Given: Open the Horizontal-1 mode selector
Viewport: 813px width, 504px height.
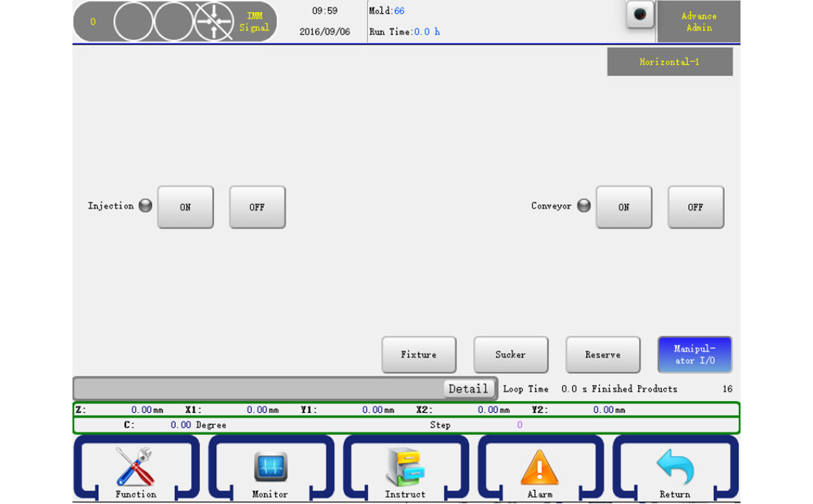Looking at the screenshot, I should coord(669,62).
